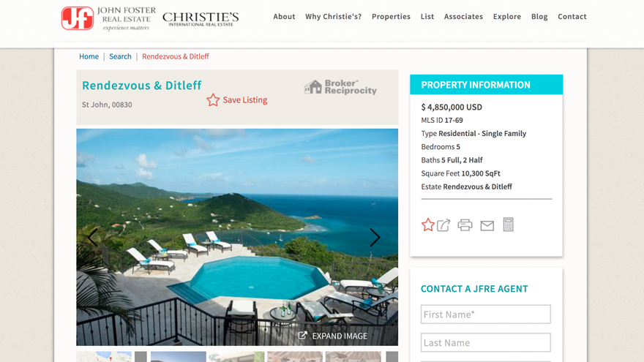Click the printer icon
This screenshot has height=362, width=644.
465,225
